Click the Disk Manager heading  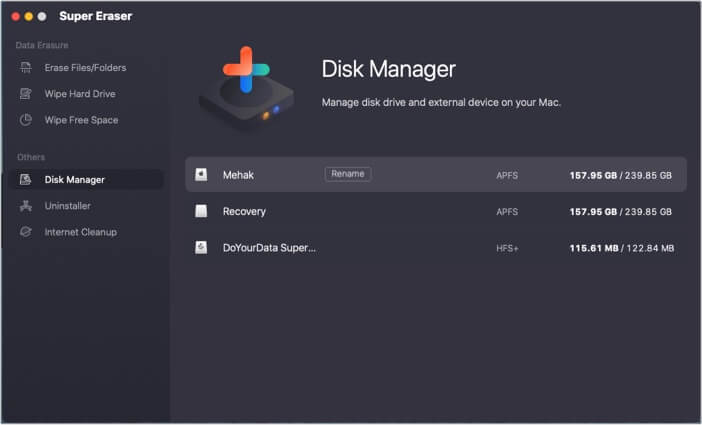(x=388, y=69)
